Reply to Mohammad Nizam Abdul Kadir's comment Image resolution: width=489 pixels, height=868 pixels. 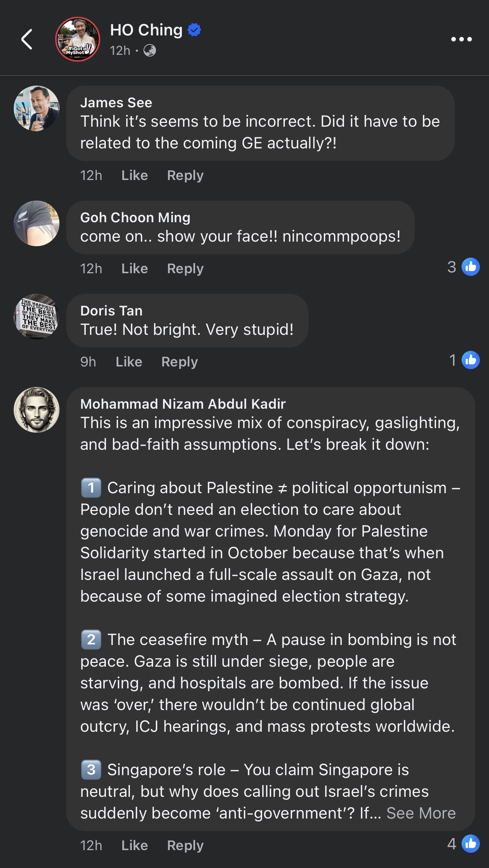(185, 846)
